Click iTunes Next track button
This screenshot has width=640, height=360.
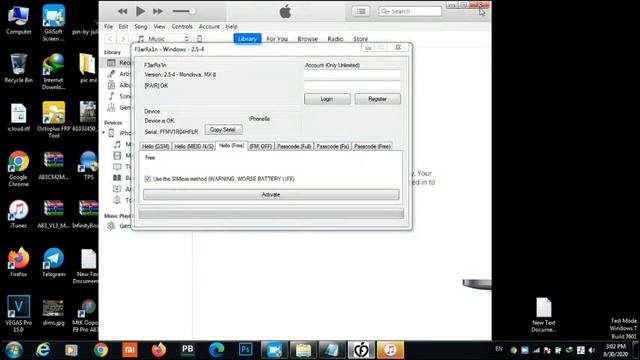click(x=158, y=11)
